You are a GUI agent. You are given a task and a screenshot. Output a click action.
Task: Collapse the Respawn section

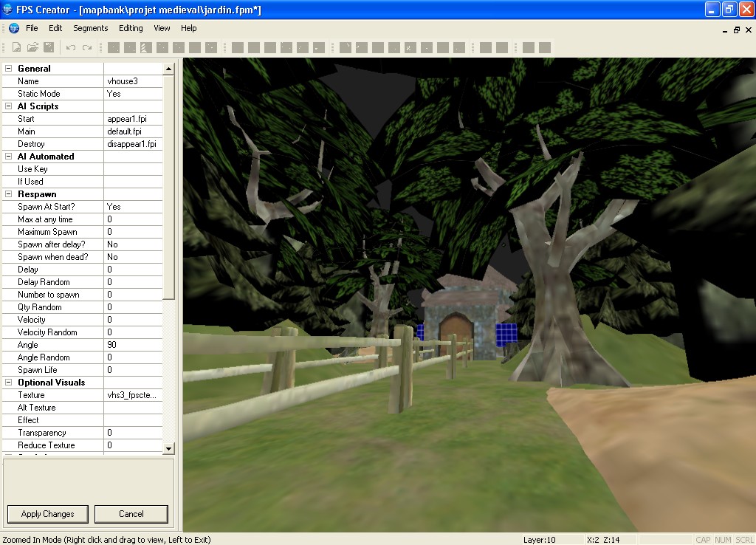(x=8, y=194)
